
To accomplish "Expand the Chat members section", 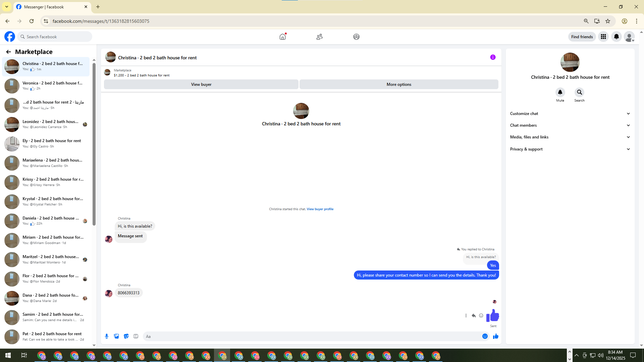I will point(570,125).
